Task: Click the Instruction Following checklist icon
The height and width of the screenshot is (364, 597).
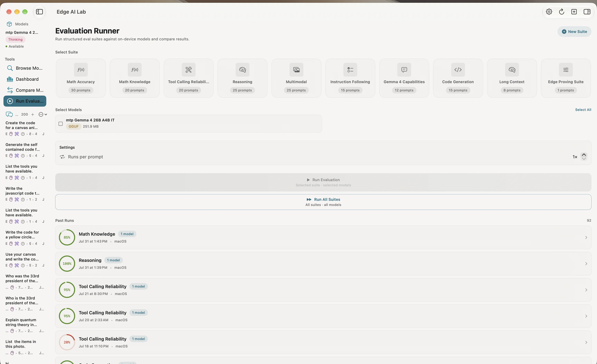Action: coord(350,70)
